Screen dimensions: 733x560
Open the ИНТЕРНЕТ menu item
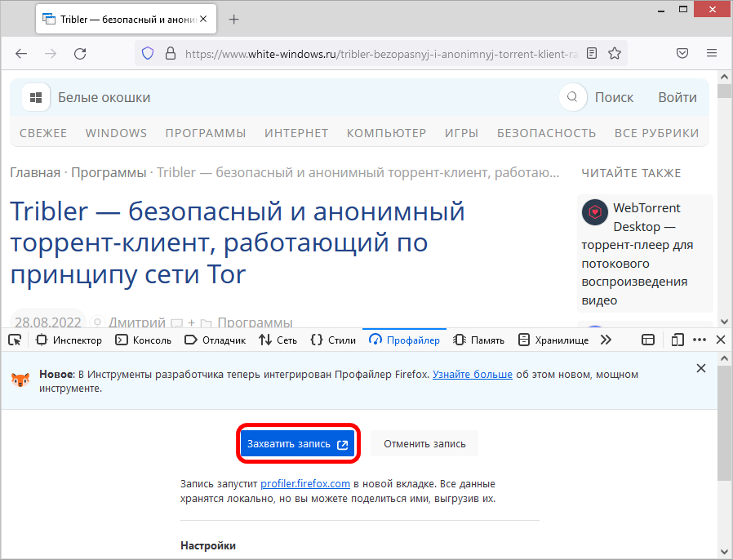coord(296,133)
